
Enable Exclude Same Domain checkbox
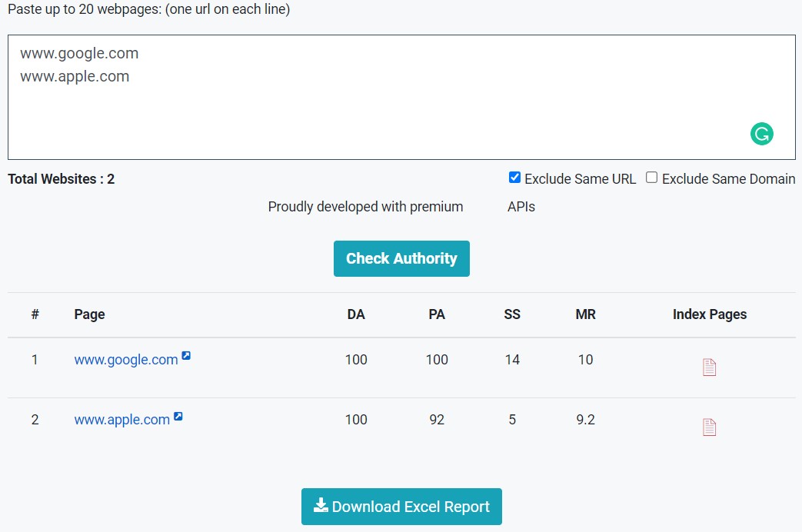(651, 178)
